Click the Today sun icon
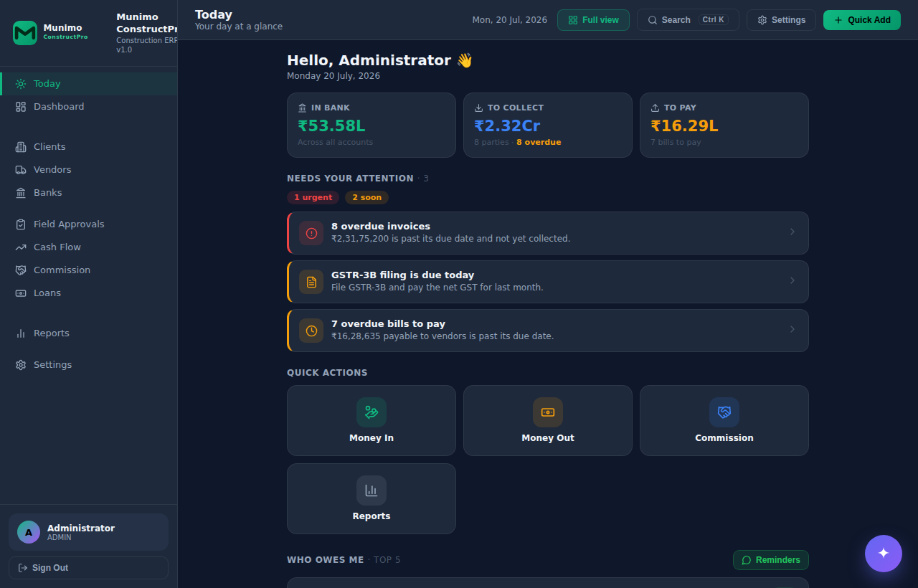The width and height of the screenshot is (918, 588). [21, 84]
